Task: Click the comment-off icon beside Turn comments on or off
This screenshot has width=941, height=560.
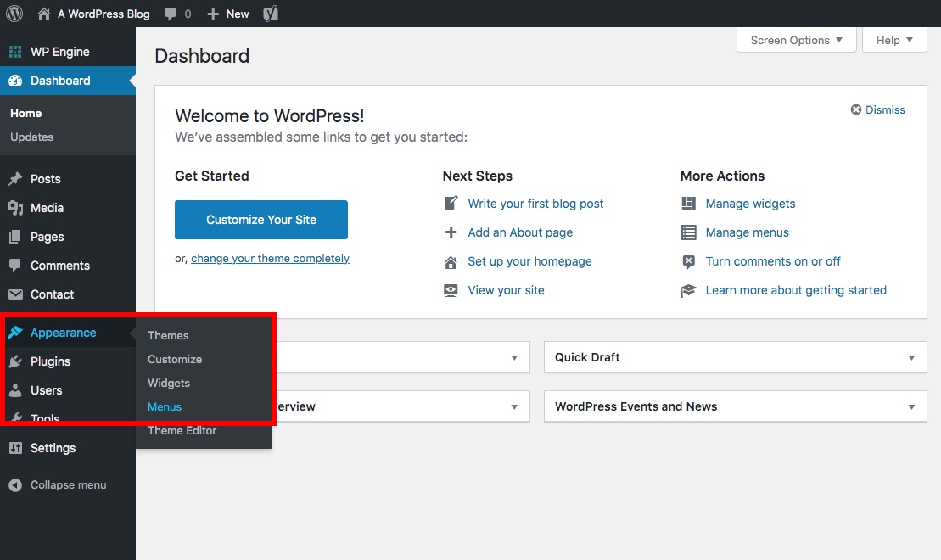Action: coord(688,261)
